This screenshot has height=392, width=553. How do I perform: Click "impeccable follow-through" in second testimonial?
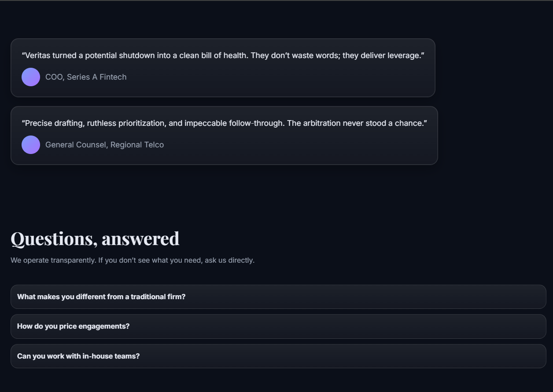(x=233, y=124)
